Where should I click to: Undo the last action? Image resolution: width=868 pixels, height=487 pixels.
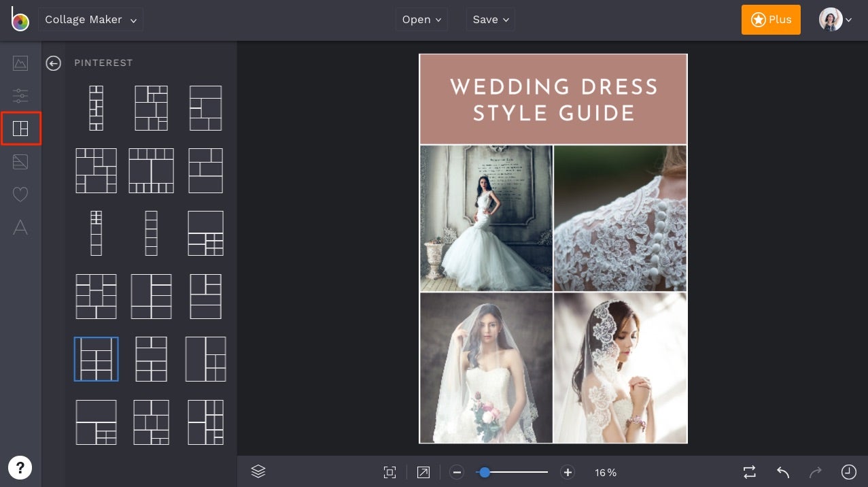(x=781, y=471)
